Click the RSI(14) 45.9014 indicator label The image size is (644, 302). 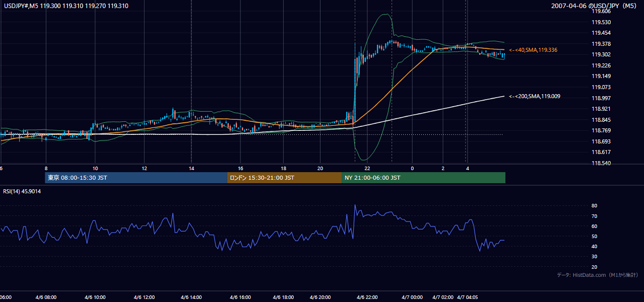click(x=22, y=191)
